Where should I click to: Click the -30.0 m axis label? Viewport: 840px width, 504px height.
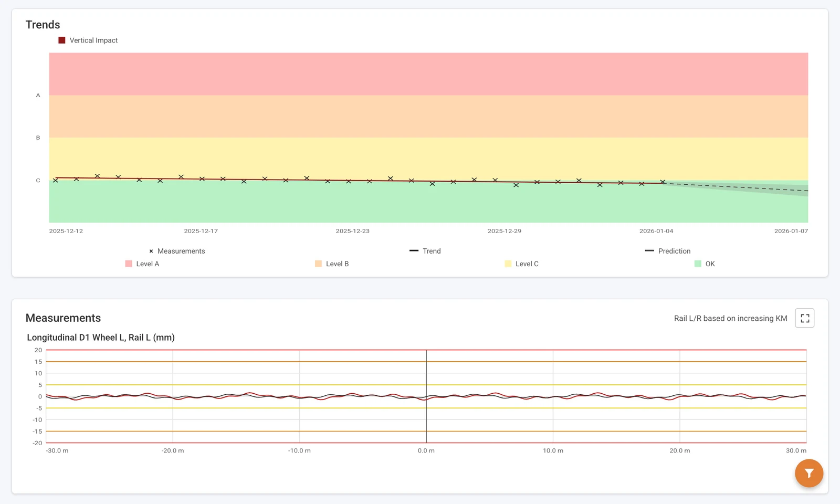(x=57, y=450)
